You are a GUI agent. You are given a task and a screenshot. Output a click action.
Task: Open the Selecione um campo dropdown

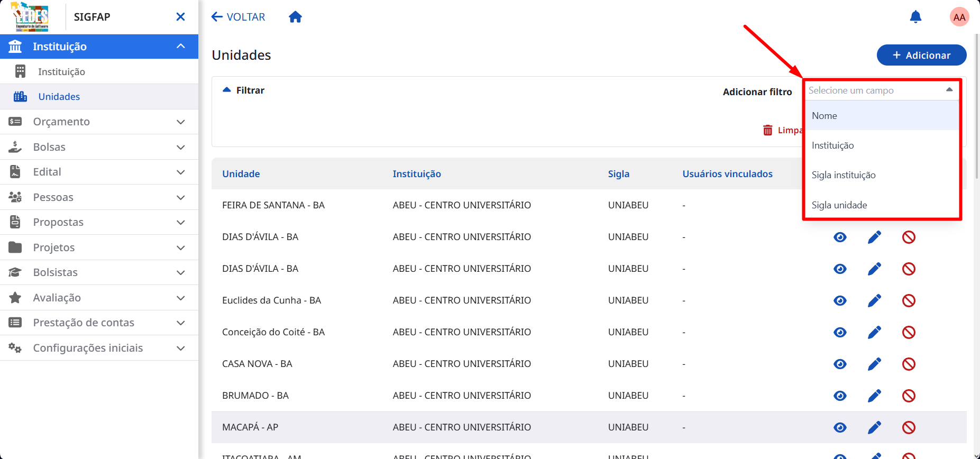tap(881, 90)
